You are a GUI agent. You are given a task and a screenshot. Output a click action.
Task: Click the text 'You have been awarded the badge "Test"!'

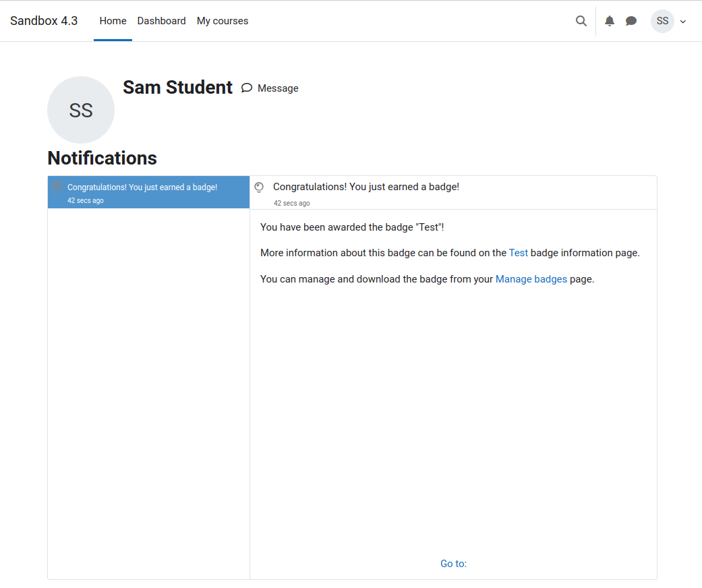352,227
